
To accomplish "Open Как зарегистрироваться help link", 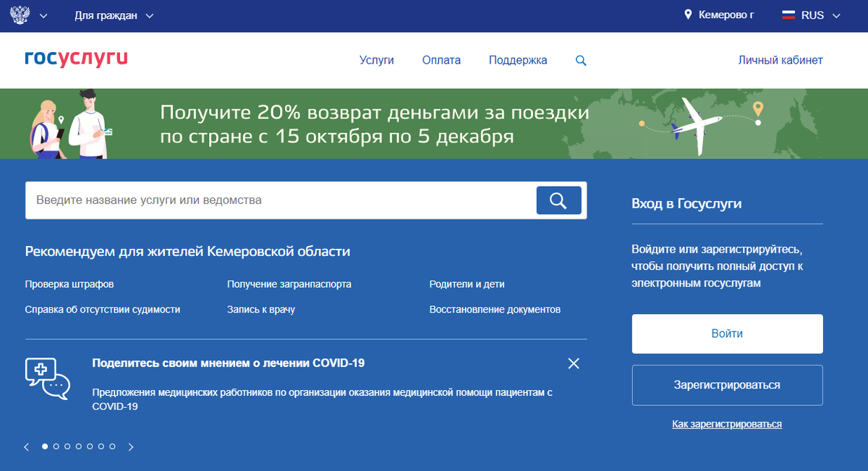I will (x=727, y=424).
